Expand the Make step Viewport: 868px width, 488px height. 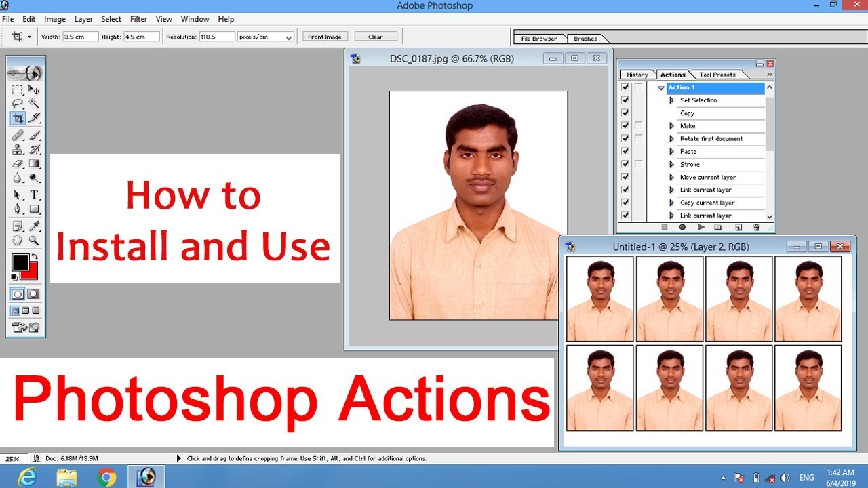pos(672,126)
